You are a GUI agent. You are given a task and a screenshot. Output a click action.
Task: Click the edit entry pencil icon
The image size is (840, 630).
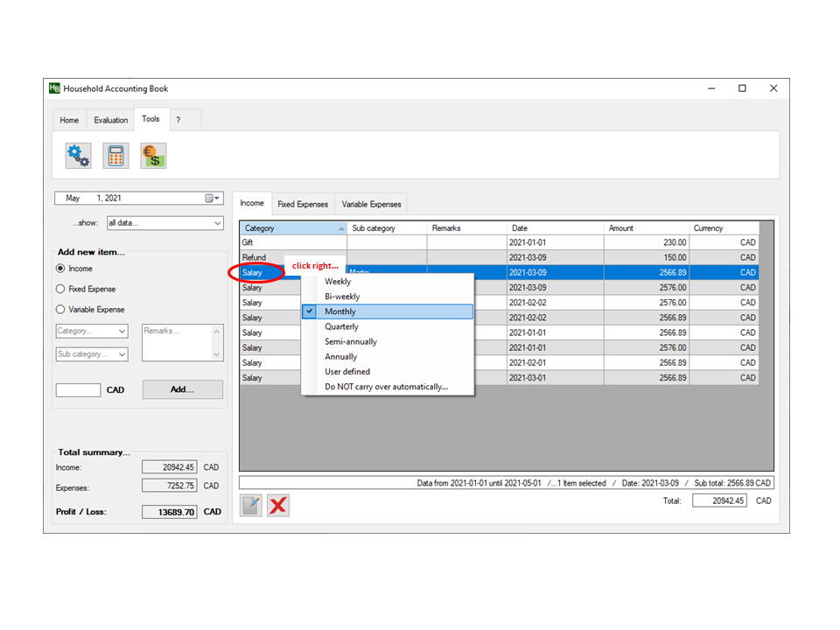coord(251,506)
